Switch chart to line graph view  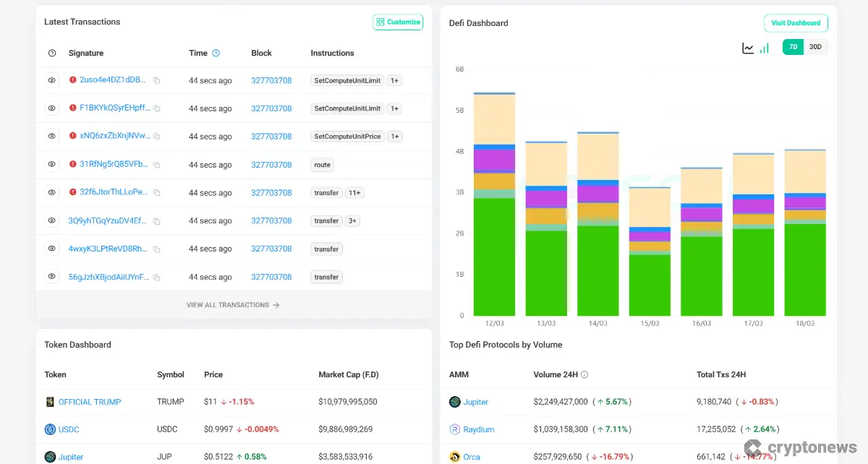[748, 48]
